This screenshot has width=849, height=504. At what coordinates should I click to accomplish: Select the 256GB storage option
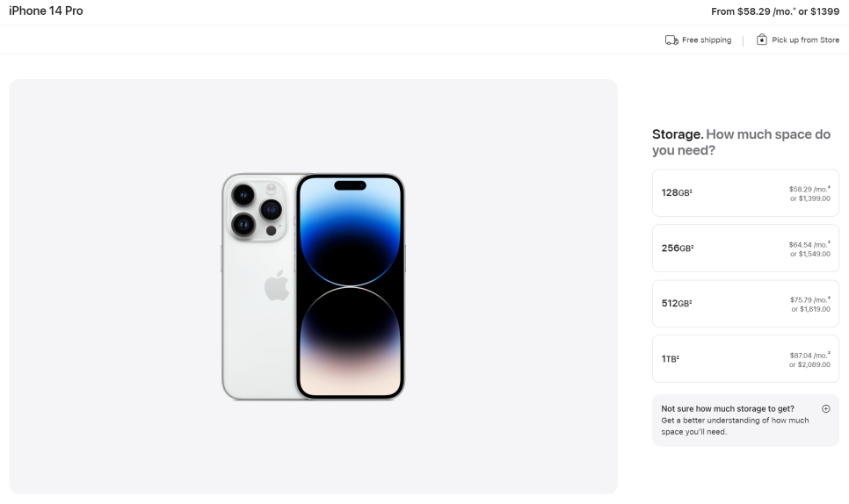pos(745,248)
